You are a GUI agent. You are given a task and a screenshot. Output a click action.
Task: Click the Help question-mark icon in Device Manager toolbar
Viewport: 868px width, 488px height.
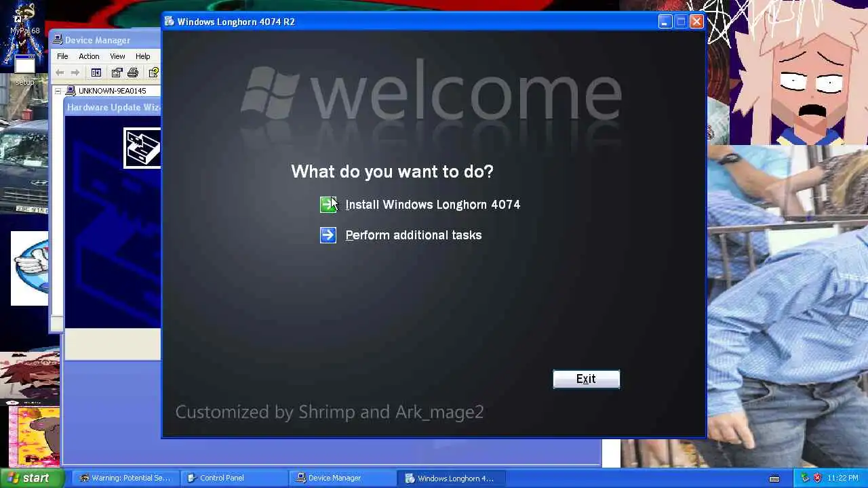pyautogui.click(x=154, y=73)
